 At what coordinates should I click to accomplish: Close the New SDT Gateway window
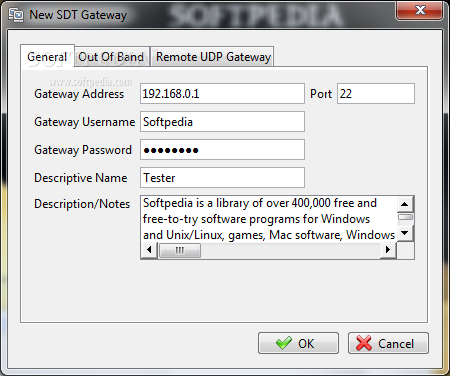pyautogui.click(x=420, y=11)
